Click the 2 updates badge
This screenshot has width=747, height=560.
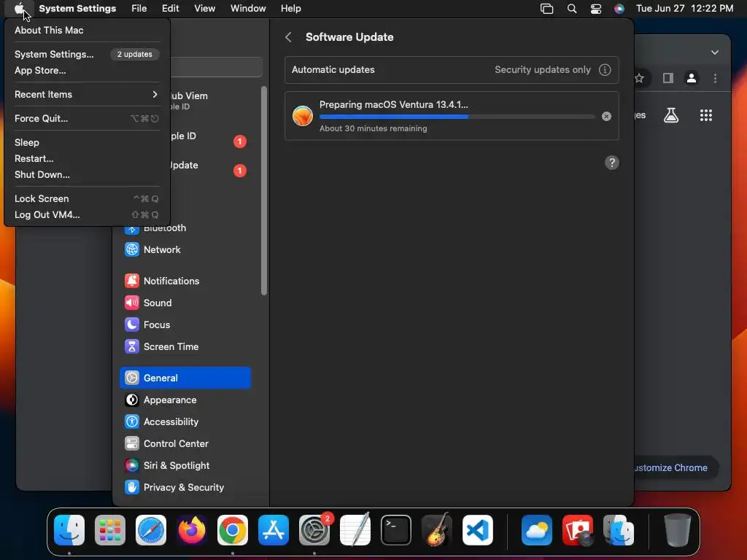click(x=135, y=54)
